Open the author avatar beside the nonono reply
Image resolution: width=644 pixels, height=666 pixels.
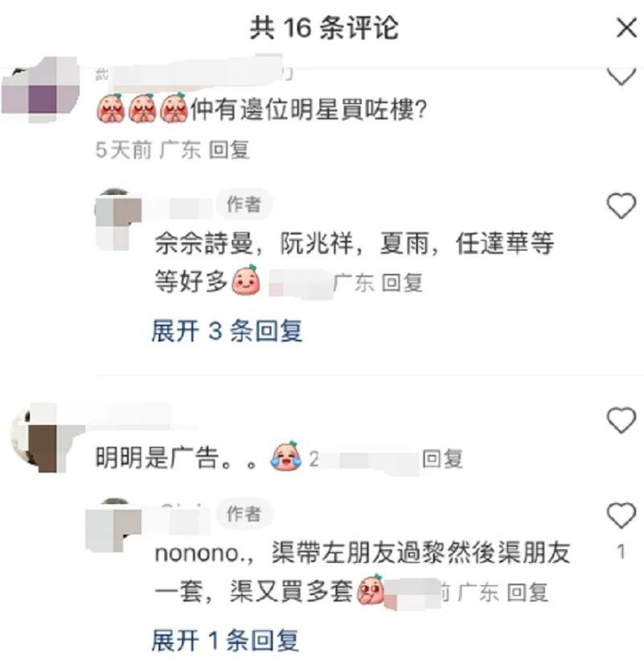[113, 525]
